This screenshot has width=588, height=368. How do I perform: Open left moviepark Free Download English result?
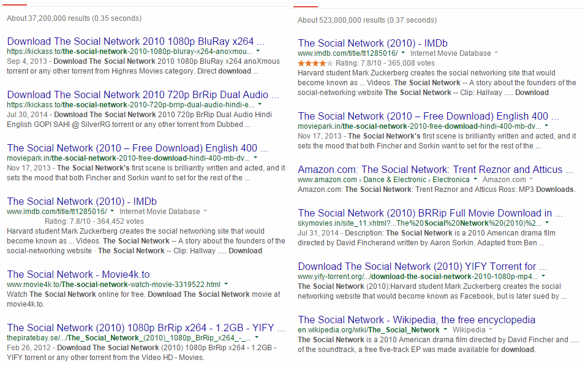click(x=137, y=148)
